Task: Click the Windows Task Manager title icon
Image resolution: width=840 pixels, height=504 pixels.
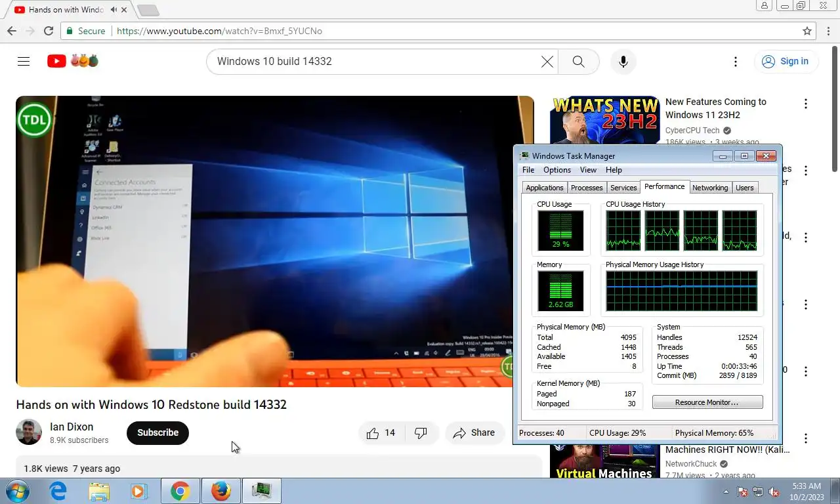Action: 524,156
